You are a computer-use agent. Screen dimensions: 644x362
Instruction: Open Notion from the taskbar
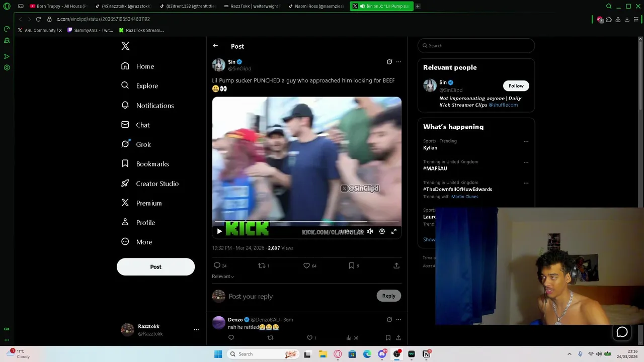click(x=427, y=354)
